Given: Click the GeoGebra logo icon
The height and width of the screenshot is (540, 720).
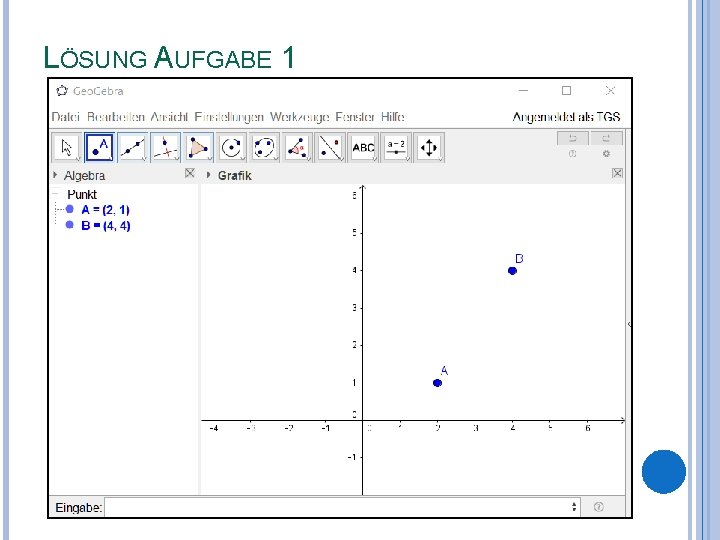Looking at the screenshot, I should [62, 91].
